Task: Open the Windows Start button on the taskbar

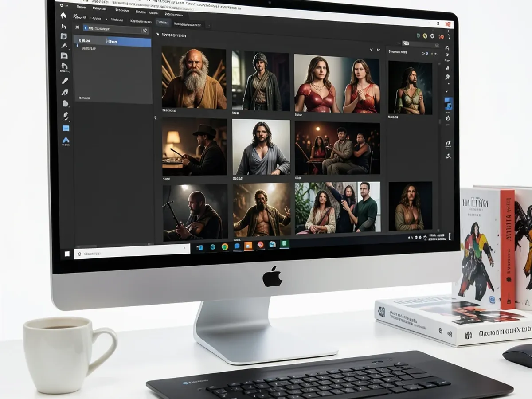Action: (67, 254)
